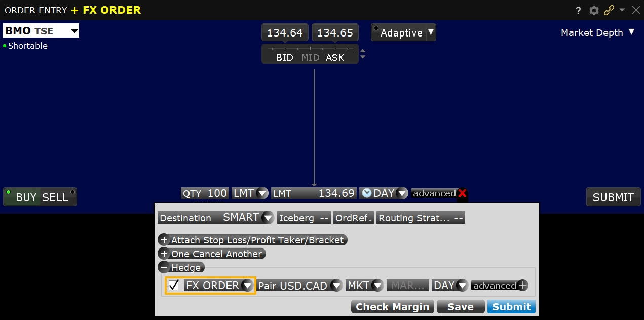
Task: Expand advanced FX hedge options via plus icon
Action: coord(523,285)
